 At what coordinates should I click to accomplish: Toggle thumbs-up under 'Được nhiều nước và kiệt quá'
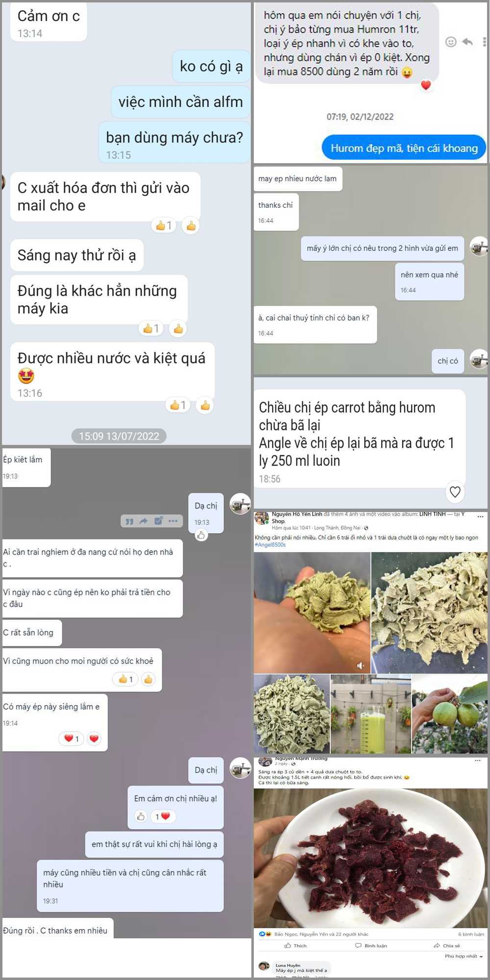click(205, 405)
